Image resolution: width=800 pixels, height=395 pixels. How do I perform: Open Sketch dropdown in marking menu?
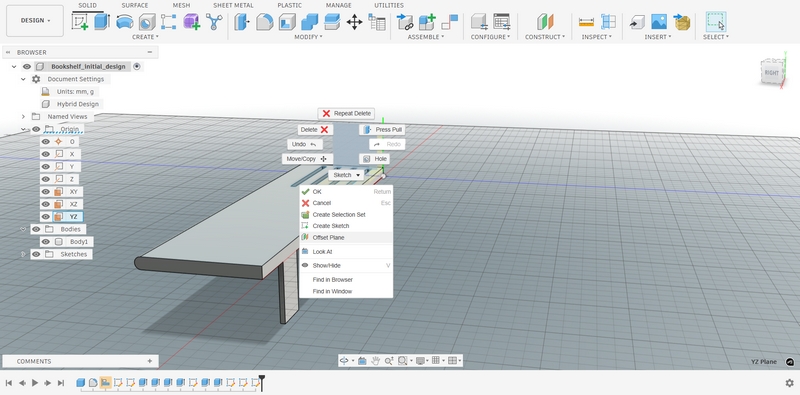click(346, 175)
